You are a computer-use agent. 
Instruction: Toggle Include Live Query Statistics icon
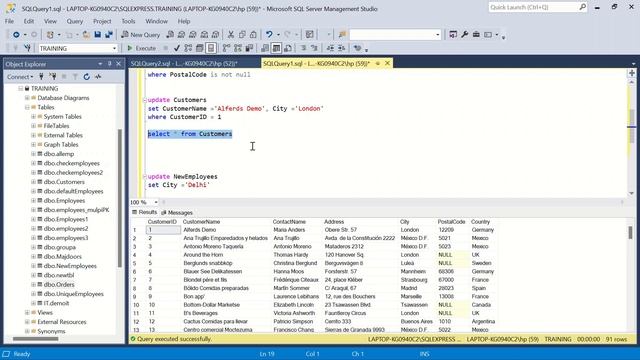238,48
